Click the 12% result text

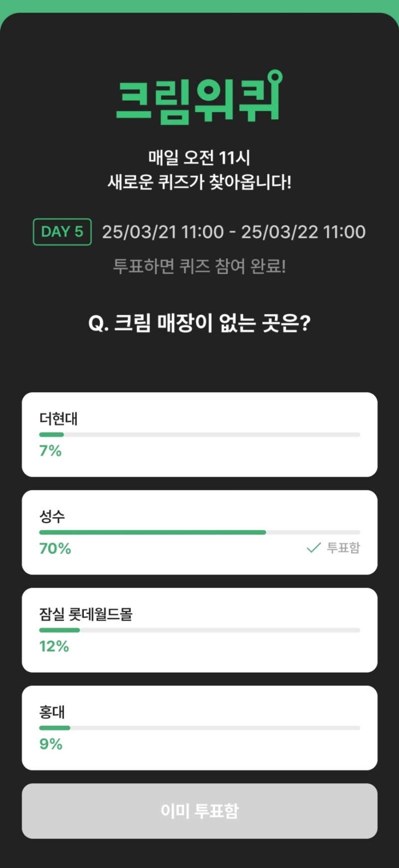[54, 647]
